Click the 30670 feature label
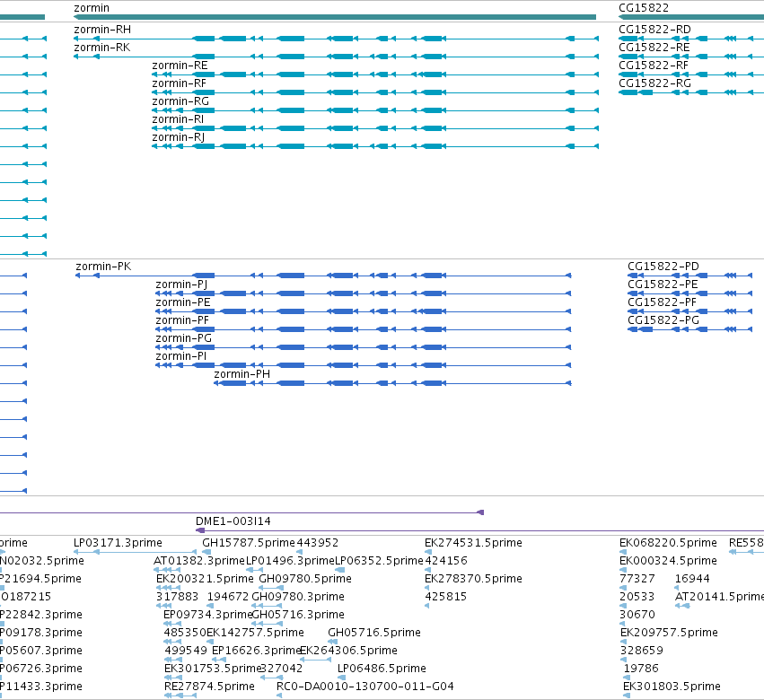Image resolution: width=764 pixels, height=700 pixels. click(x=637, y=616)
